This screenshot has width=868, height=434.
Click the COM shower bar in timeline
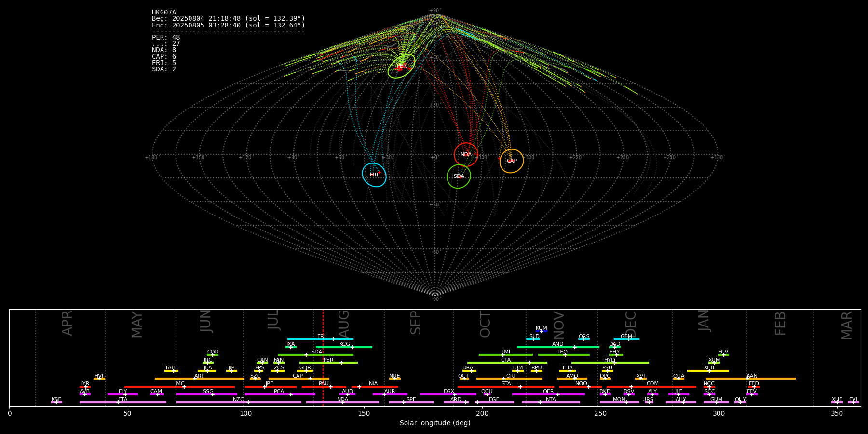(651, 387)
